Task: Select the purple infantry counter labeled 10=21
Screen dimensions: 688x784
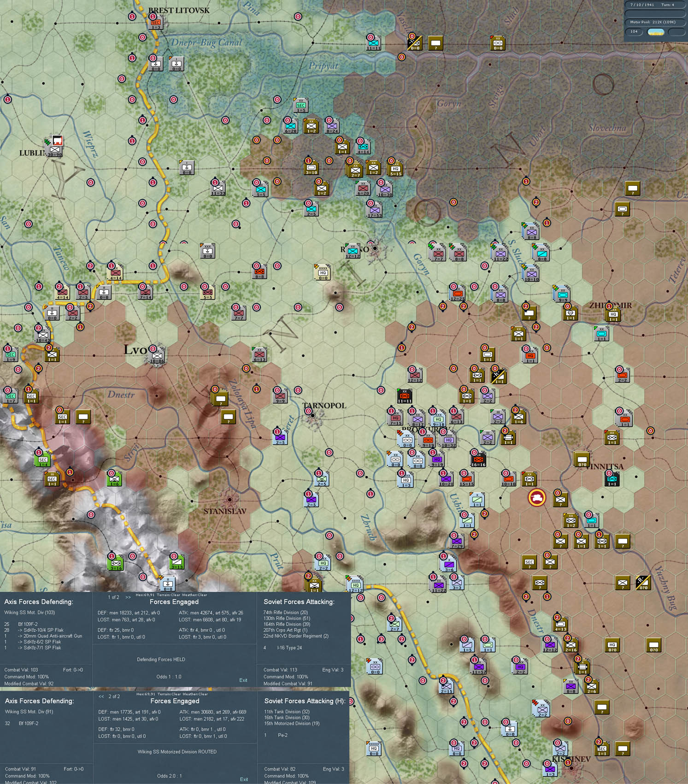Action: pos(446,480)
